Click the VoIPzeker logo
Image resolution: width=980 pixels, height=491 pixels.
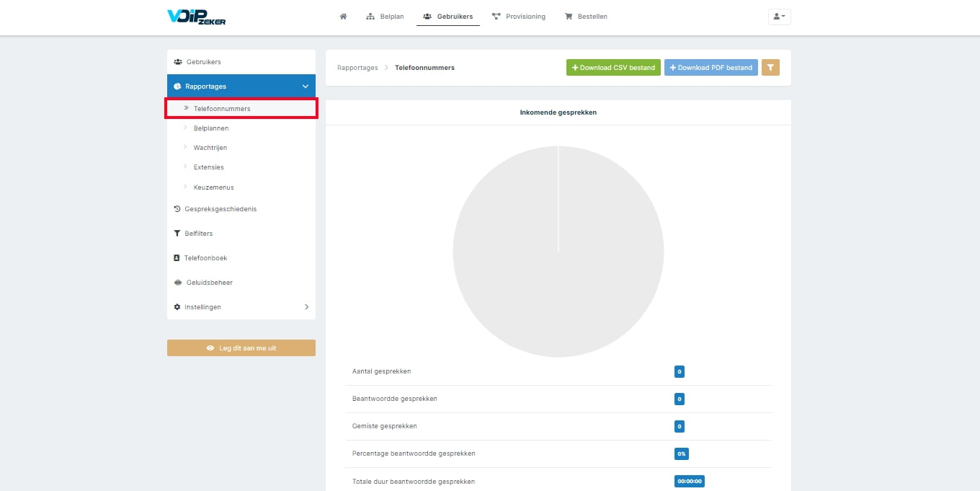tap(197, 16)
